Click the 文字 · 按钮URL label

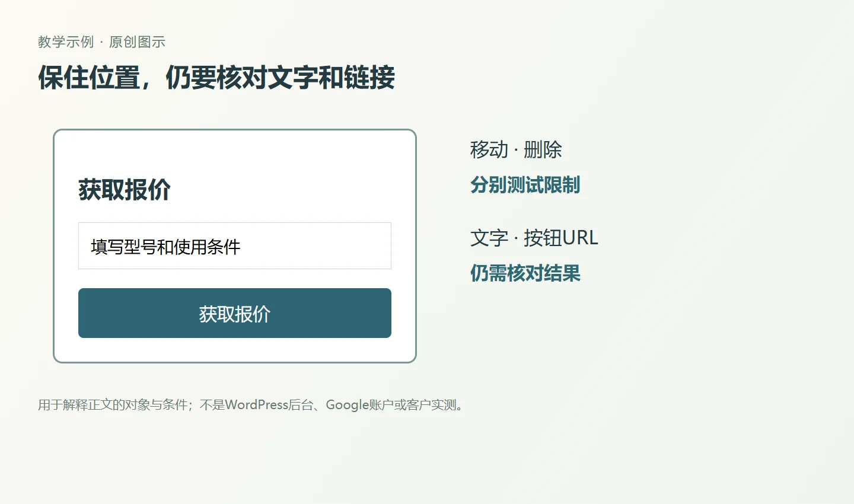(534, 238)
